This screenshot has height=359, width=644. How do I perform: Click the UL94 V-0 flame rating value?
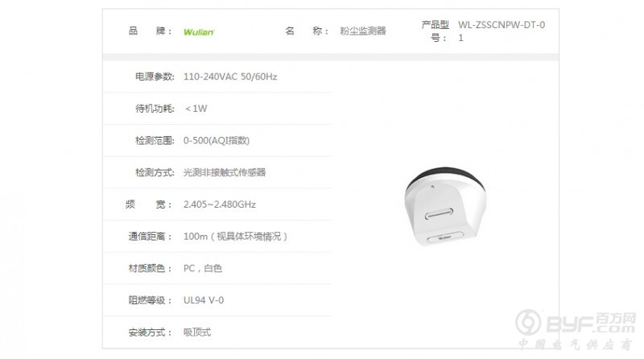pyautogui.click(x=204, y=300)
